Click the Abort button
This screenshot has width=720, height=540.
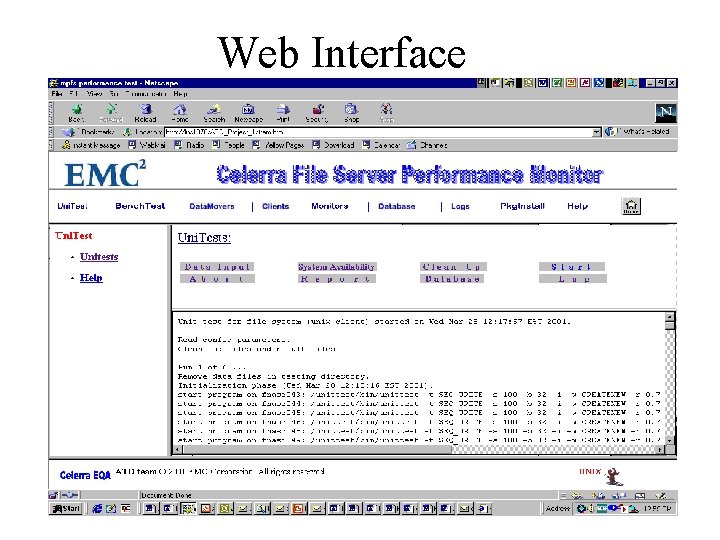pos(217,279)
